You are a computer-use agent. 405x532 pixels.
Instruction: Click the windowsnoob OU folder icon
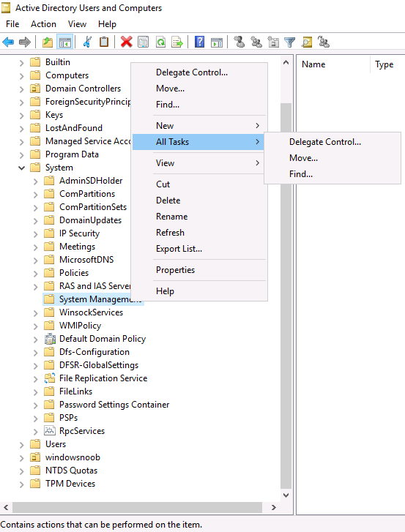click(35, 457)
